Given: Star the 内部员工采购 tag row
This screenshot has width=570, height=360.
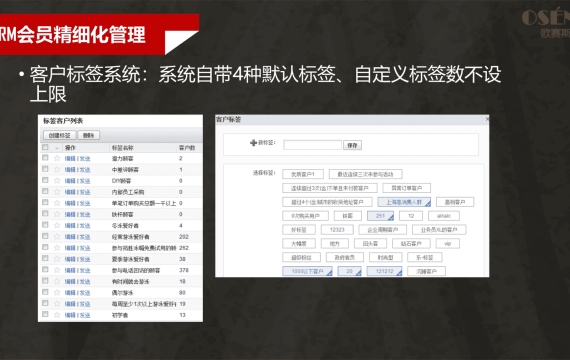Looking at the screenshot, I should coord(57,192).
